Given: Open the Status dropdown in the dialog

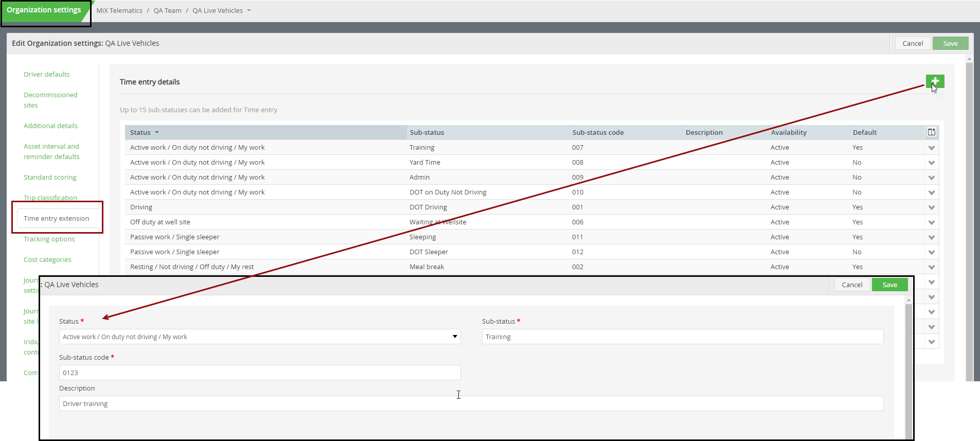Looking at the screenshot, I should click(260, 337).
